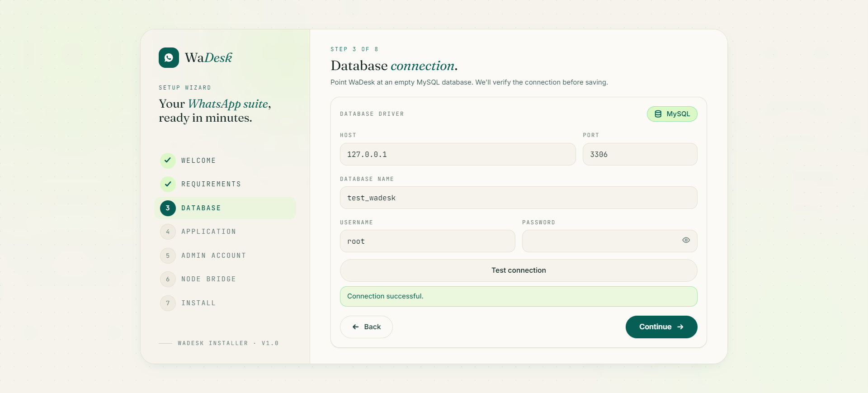Click the step 3 Database number badge
The height and width of the screenshot is (393, 868).
point(168,208)
